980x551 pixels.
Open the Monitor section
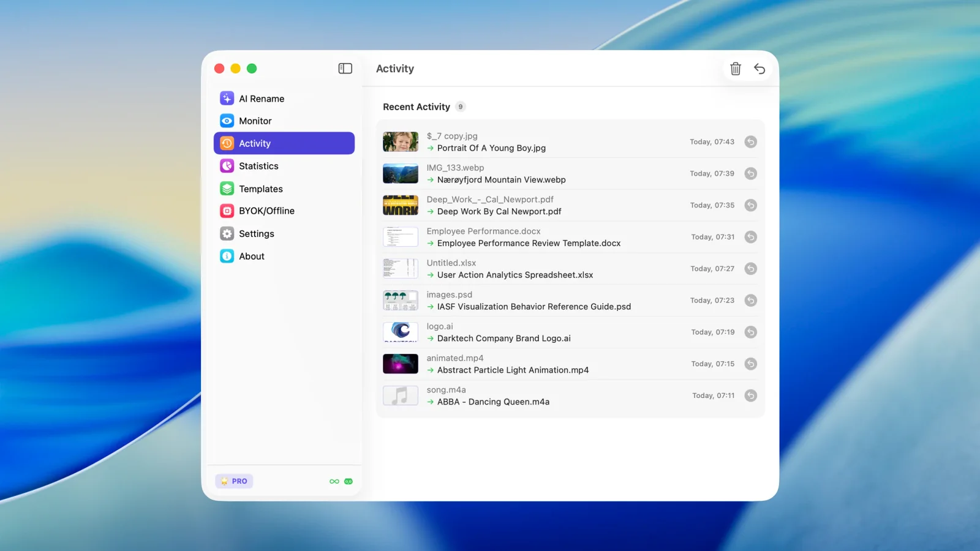(x=284, y=121)
